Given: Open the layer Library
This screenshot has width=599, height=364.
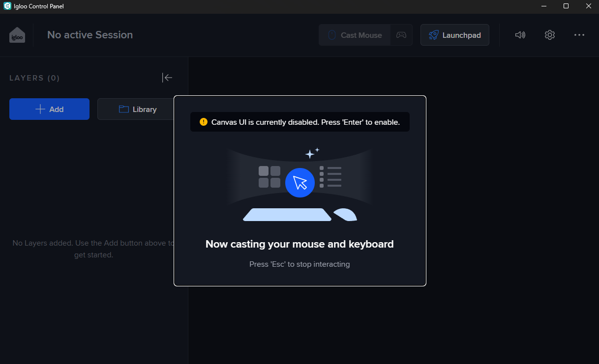Looking at the screenshot, I should pos(137,109).
